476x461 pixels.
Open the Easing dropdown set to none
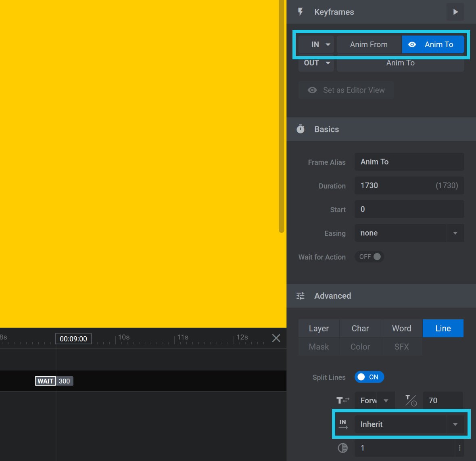pos(409,233)
